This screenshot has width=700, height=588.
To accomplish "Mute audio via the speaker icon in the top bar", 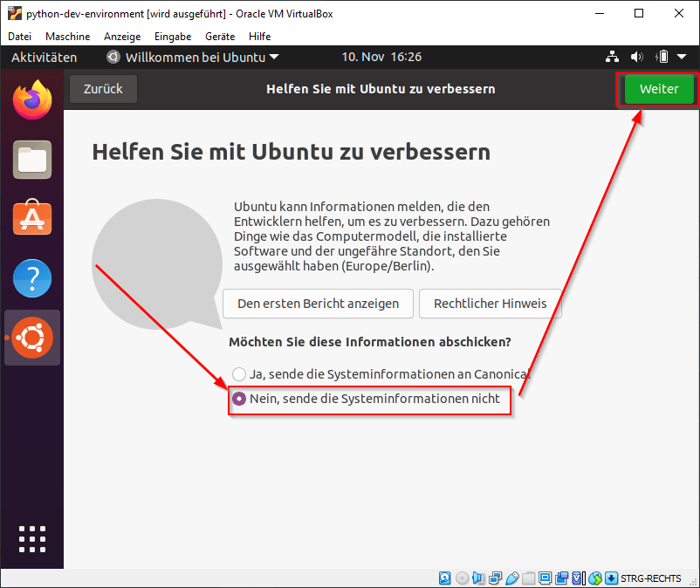I will [635, 56].
